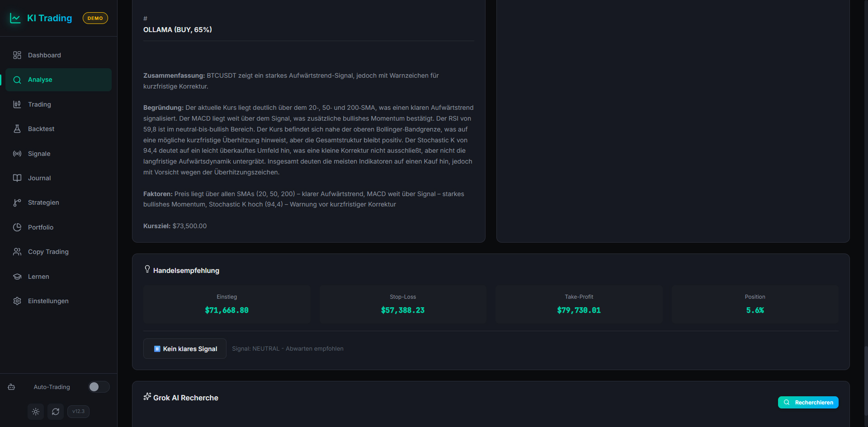Click the KI Trading chart logo icon
Image resolution: width=868 pixels, height=427 pixels.
point(15,18)
